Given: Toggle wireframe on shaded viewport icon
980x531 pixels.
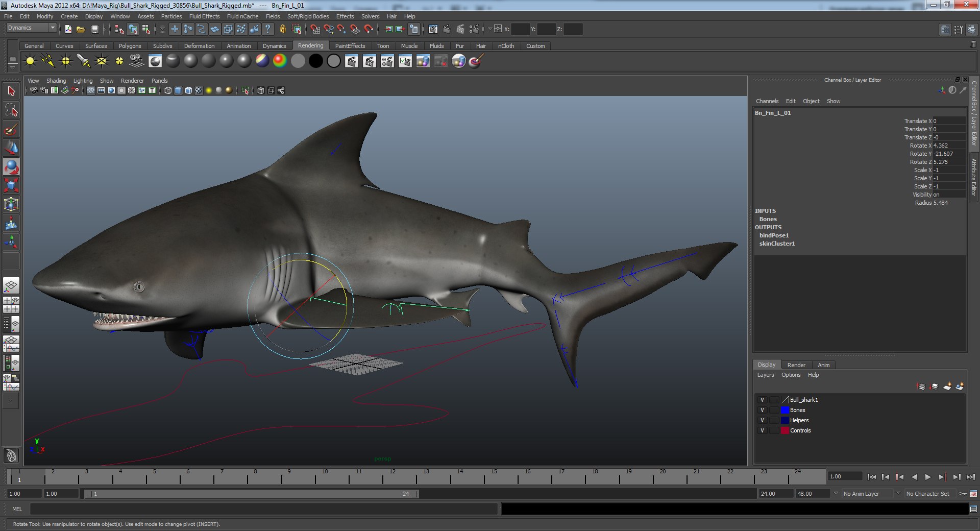Looking at the screenshot, I should click(188, 90).
